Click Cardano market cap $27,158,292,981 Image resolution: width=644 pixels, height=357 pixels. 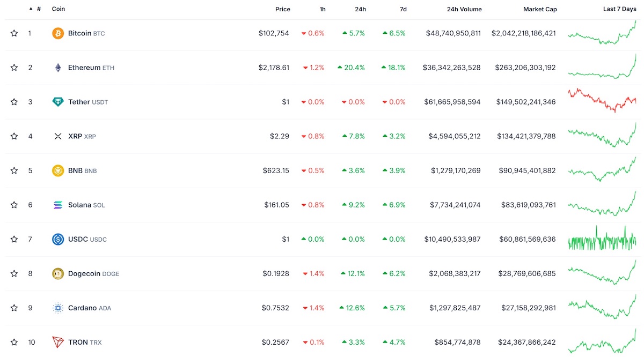528,308
